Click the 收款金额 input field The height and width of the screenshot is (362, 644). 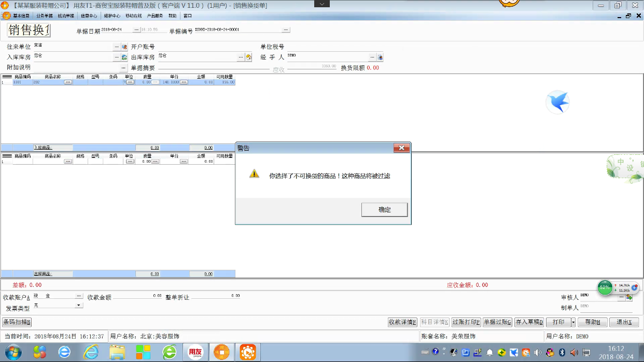137,296
